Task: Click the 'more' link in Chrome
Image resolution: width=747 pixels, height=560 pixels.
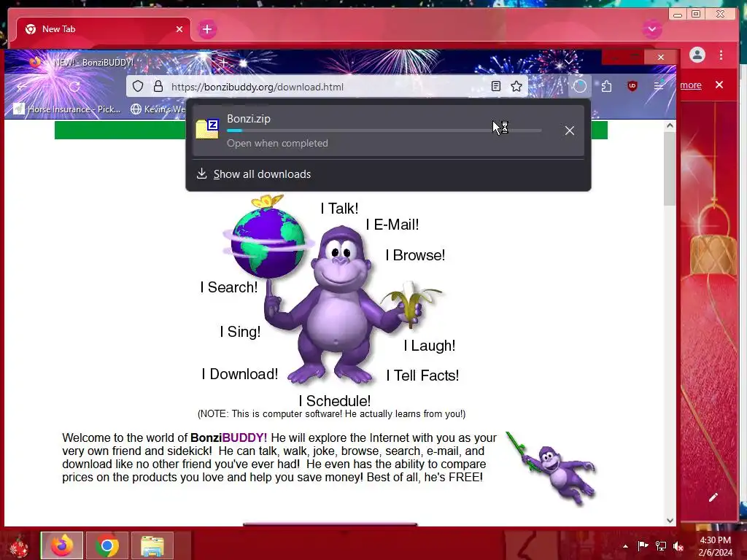Action: pyautogui.click(x=690, y=85)
